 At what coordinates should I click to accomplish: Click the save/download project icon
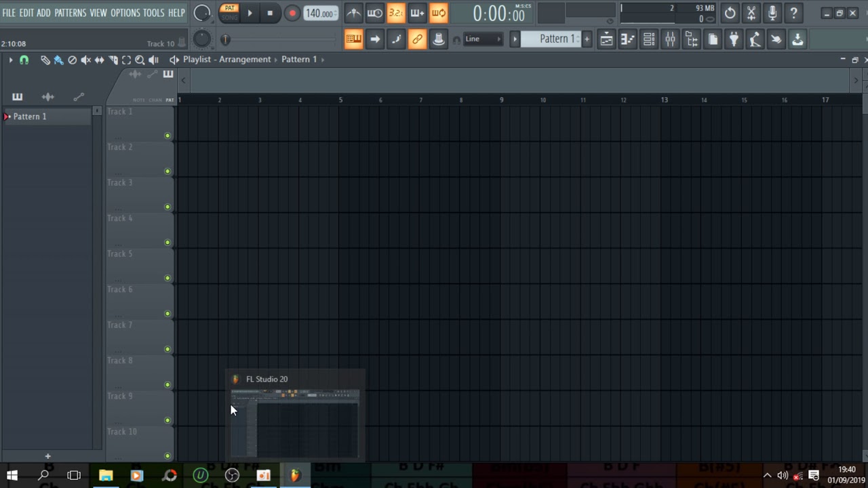point(797,39)
